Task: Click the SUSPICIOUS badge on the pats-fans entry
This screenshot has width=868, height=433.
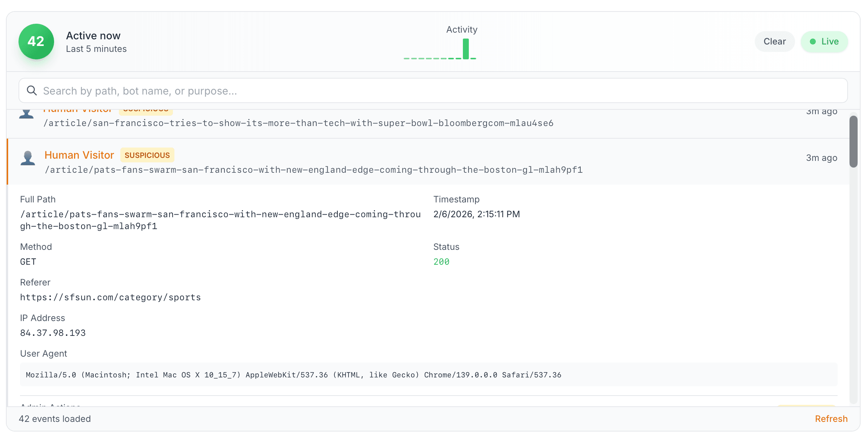Action: pyautogui.click(x=147, y=155)
